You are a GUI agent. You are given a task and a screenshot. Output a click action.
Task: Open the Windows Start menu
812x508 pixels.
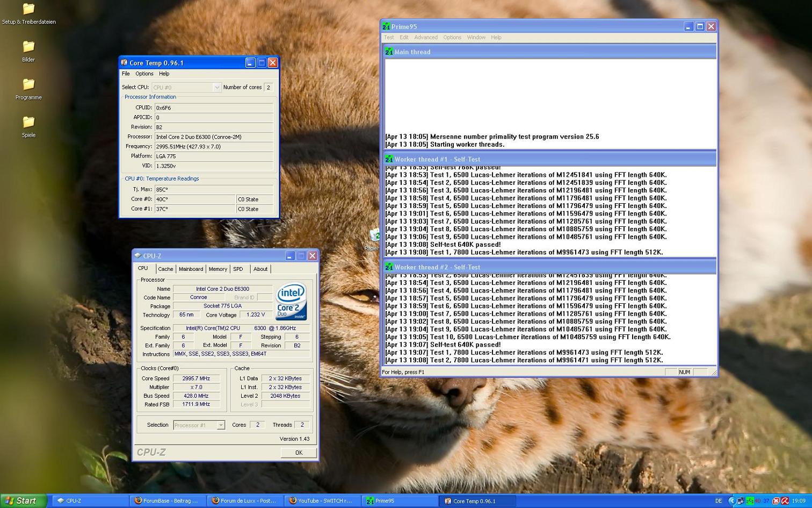24,500
